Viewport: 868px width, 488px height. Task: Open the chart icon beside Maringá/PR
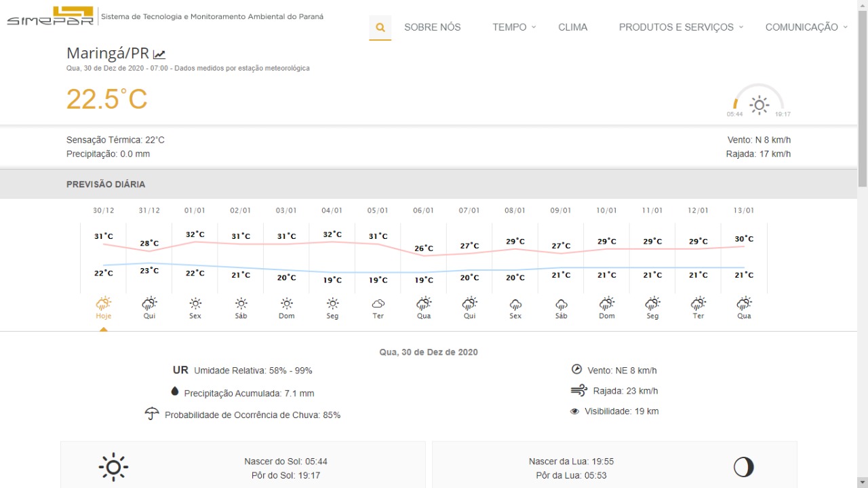pos(159,54)
